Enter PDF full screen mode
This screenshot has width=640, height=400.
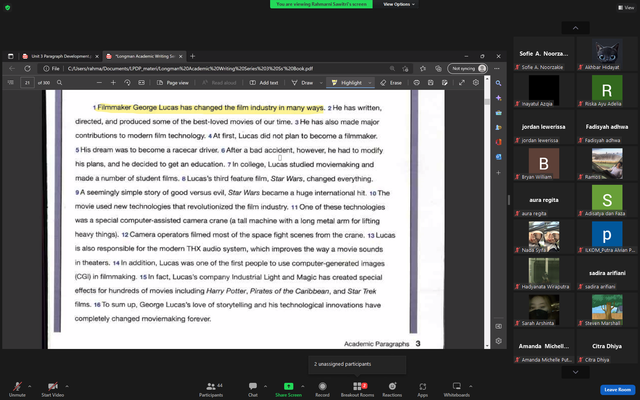462,82
